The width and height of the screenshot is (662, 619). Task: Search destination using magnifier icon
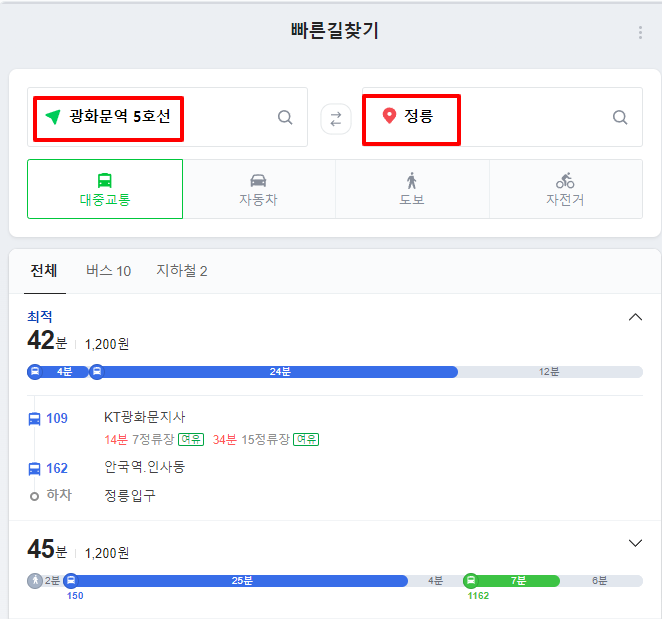click(620, 117)
